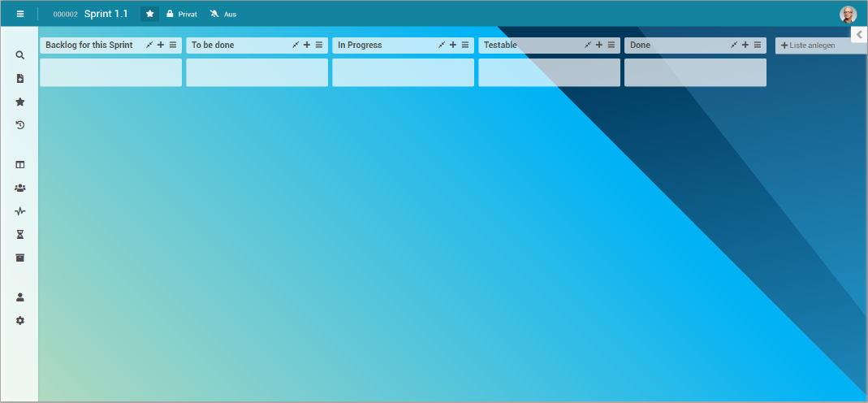Add a card to the Testable list

599,45
